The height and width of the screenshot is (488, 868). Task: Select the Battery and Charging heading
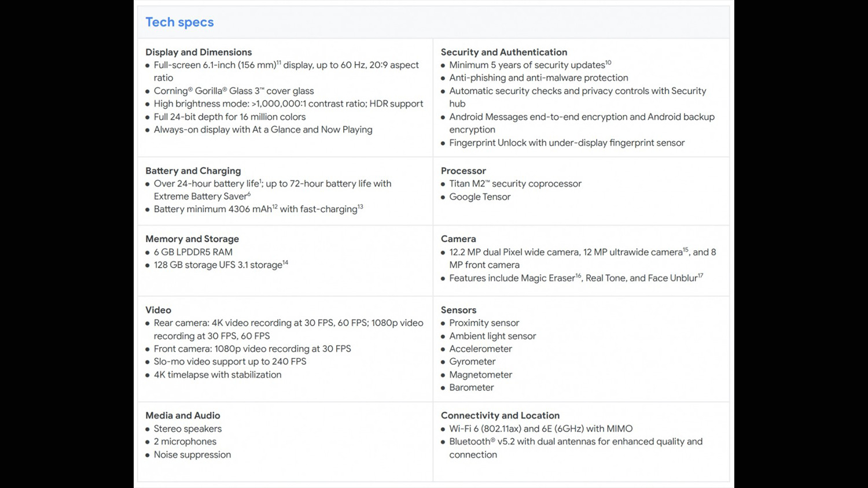(193, 171)
